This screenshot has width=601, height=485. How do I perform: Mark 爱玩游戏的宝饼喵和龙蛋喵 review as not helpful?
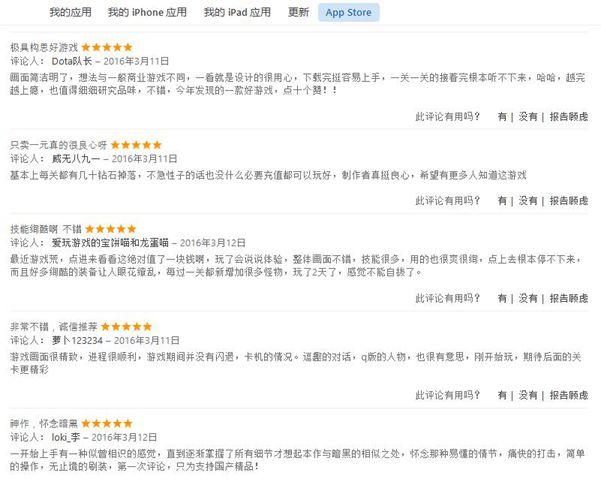pos(528,298)
